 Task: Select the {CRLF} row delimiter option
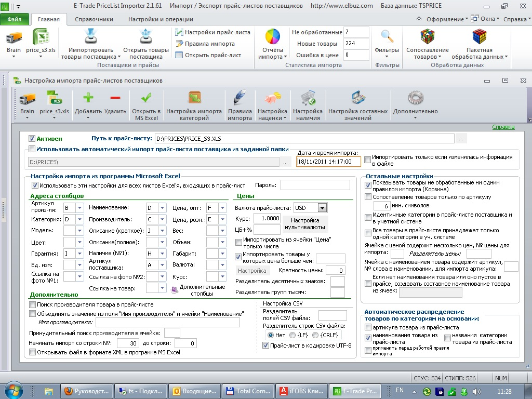(x=315, y=335)
